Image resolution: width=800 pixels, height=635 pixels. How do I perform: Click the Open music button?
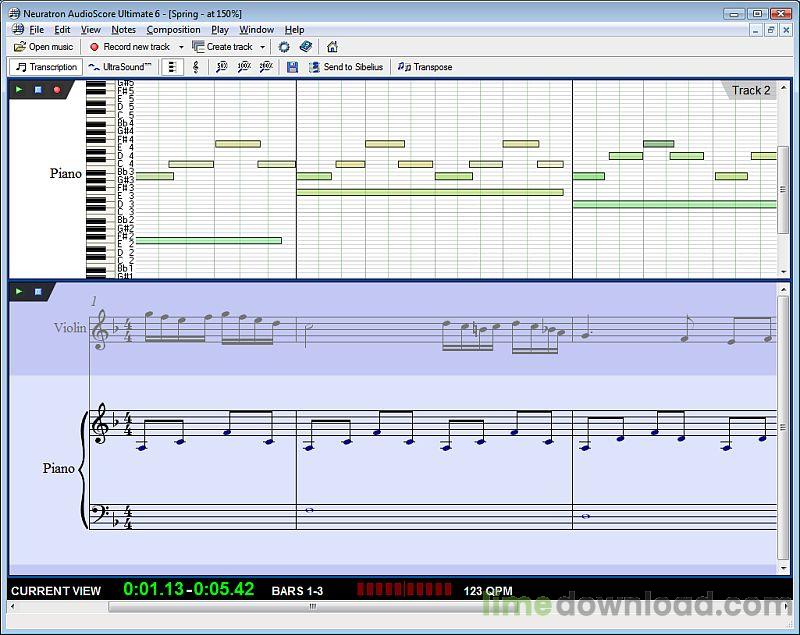pos(43,47)
